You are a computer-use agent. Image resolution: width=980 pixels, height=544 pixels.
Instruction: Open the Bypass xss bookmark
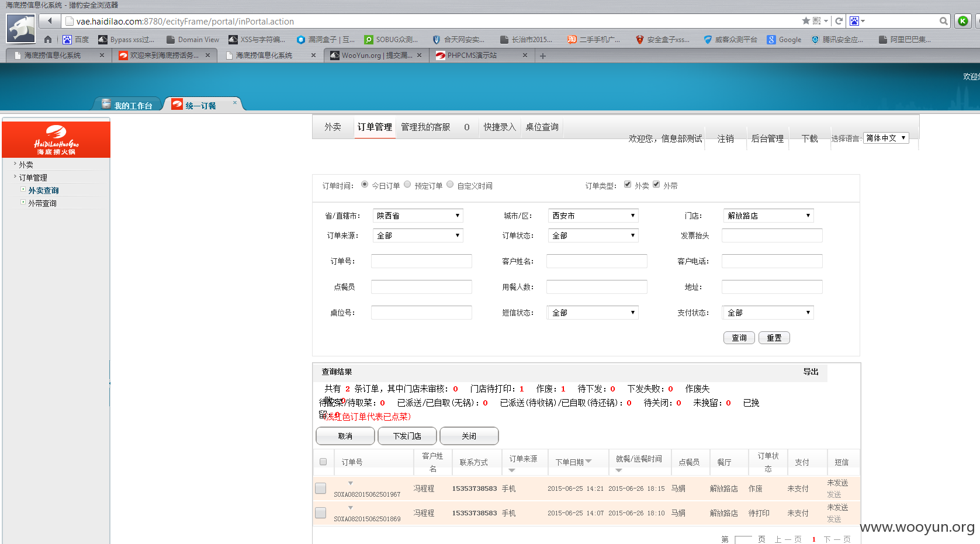click(x=126, y=40)
